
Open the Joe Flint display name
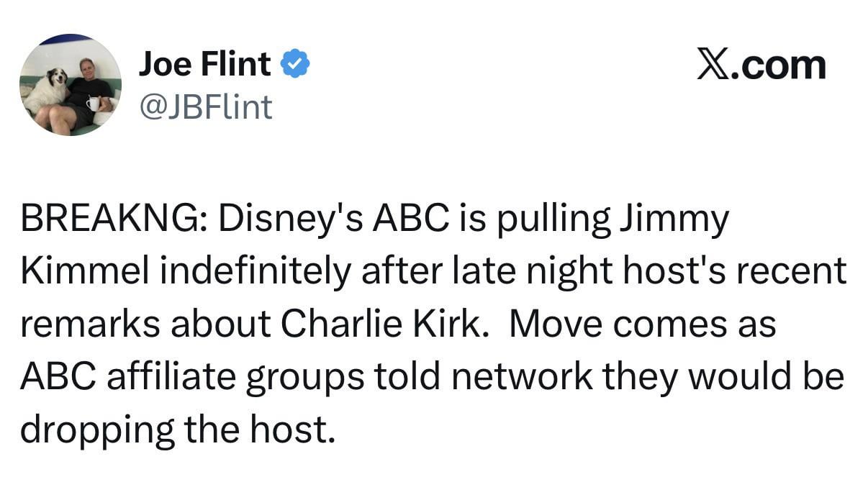coord(204,65)
